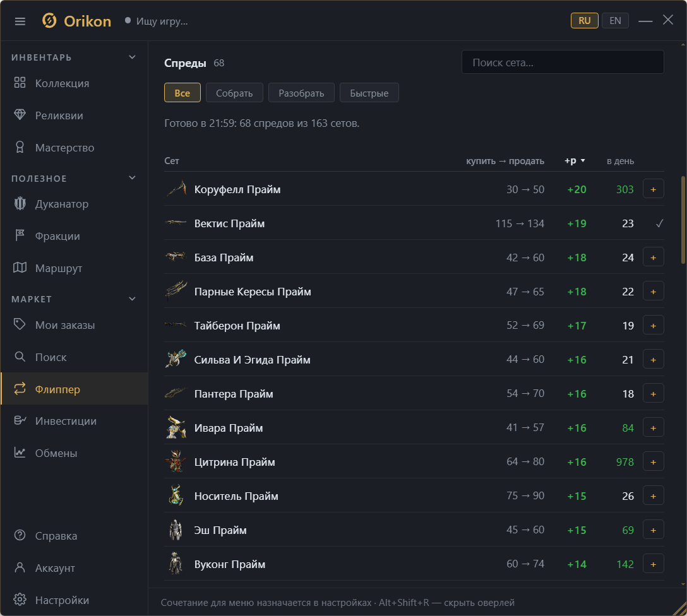
Task: Click the Настройки gear icon
Action: click(x=20, y=600)
